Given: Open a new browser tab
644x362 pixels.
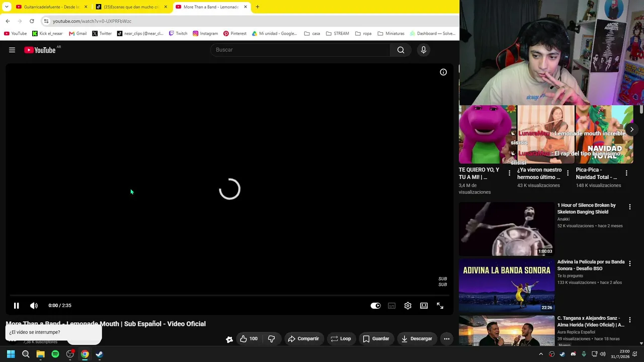Looking at the screenshot, I should [x=258, y=7].
